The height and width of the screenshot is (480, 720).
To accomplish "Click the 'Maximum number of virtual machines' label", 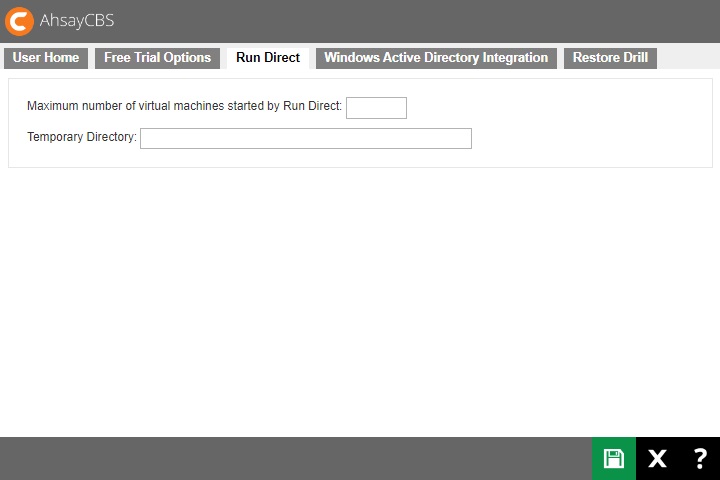I will [184, 106].
